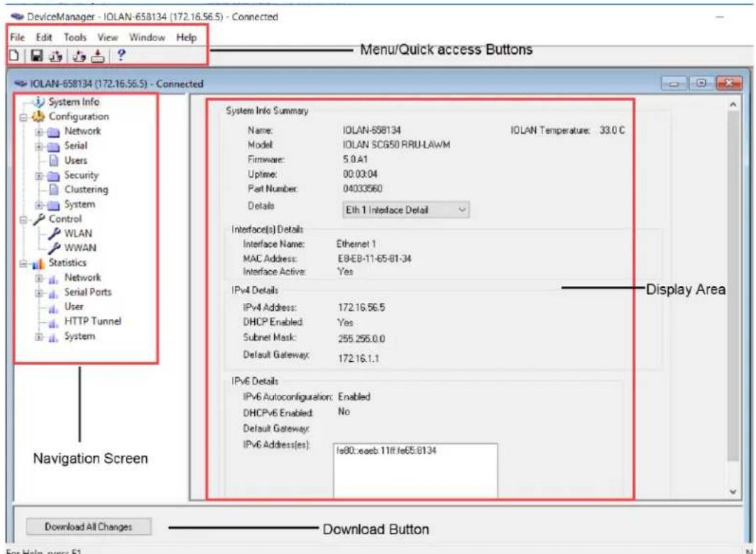Select the Control node
756x554 pixels.
pyautogui.click(x=65, y=218)
